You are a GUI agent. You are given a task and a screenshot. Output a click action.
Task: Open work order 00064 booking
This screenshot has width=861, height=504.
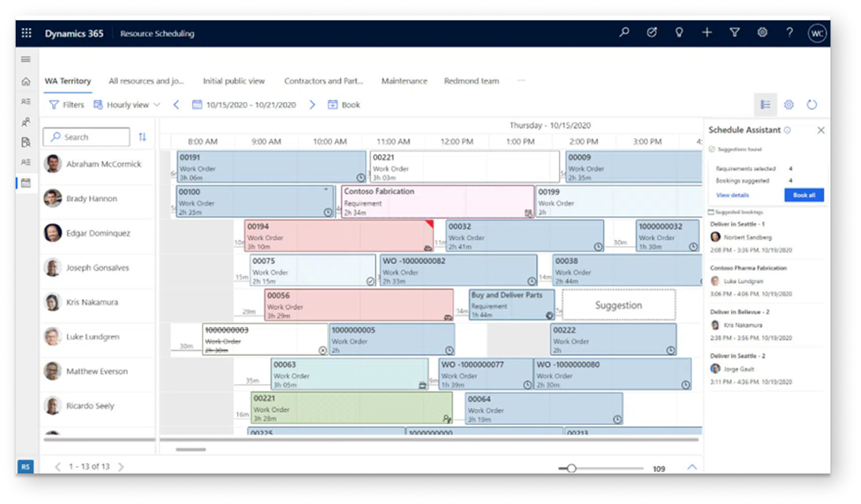[544, 409]
